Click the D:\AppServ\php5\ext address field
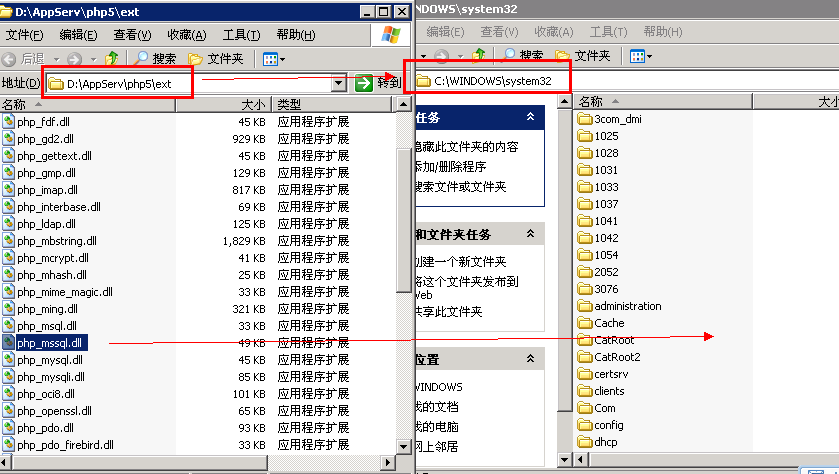 pos(190,83)
